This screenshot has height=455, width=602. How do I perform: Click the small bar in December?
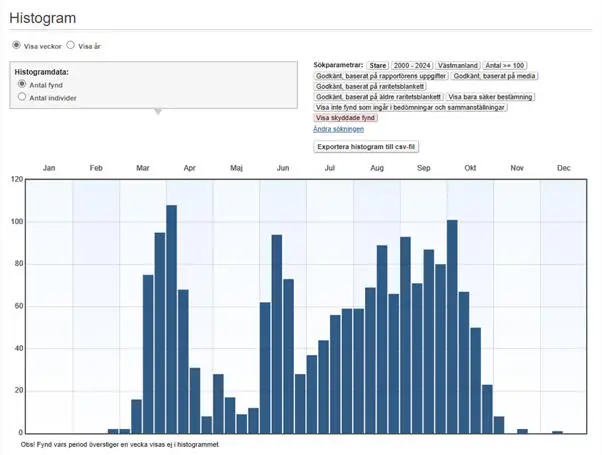point(557,432)
